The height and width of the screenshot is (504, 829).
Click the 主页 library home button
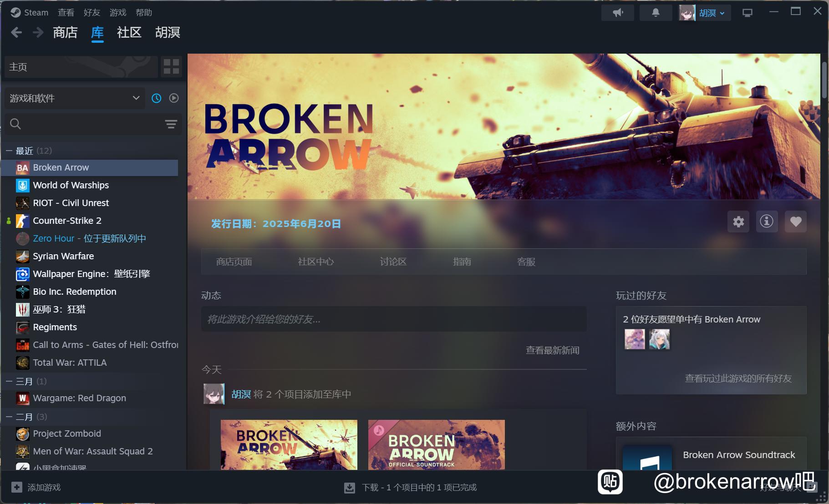[x=81, y=67]
